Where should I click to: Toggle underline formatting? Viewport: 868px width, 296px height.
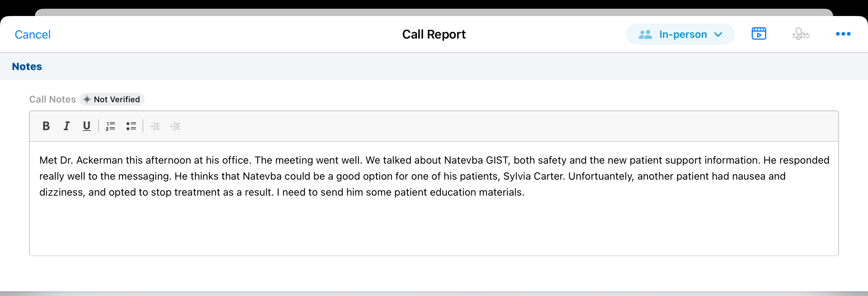point(87,126)
